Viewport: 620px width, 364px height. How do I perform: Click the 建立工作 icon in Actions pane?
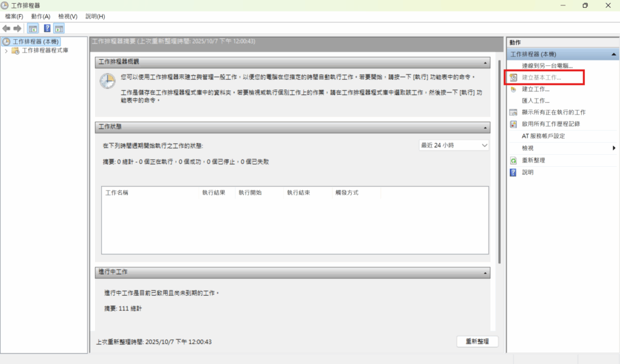(513, 89)
